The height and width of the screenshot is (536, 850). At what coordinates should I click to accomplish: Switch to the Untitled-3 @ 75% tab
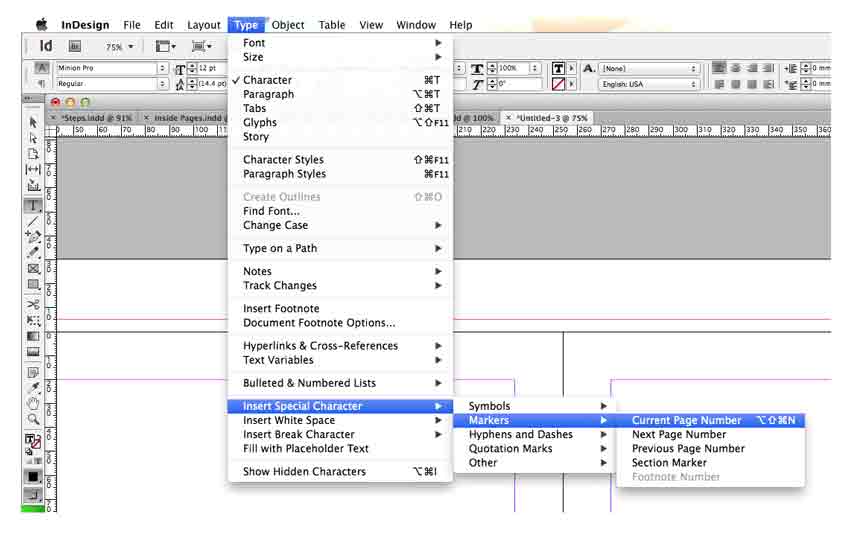[552, 118]
